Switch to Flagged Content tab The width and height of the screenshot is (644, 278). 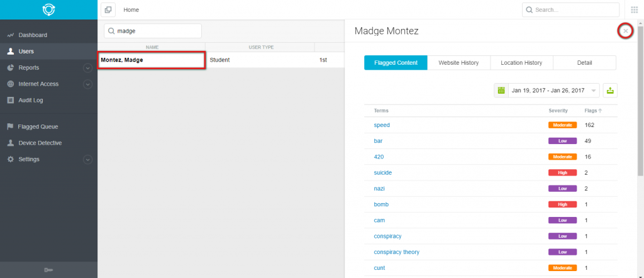click(x=396, y=63)
